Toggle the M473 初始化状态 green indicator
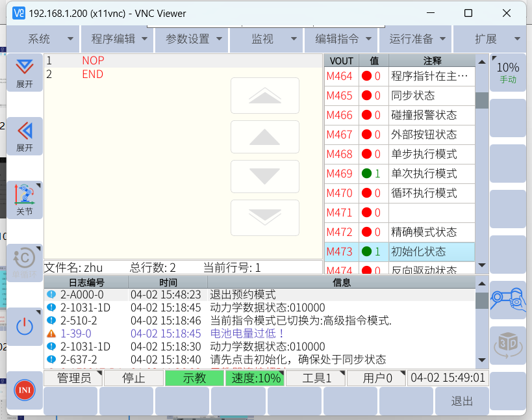The image size is (532, 420). click(367, 252)
